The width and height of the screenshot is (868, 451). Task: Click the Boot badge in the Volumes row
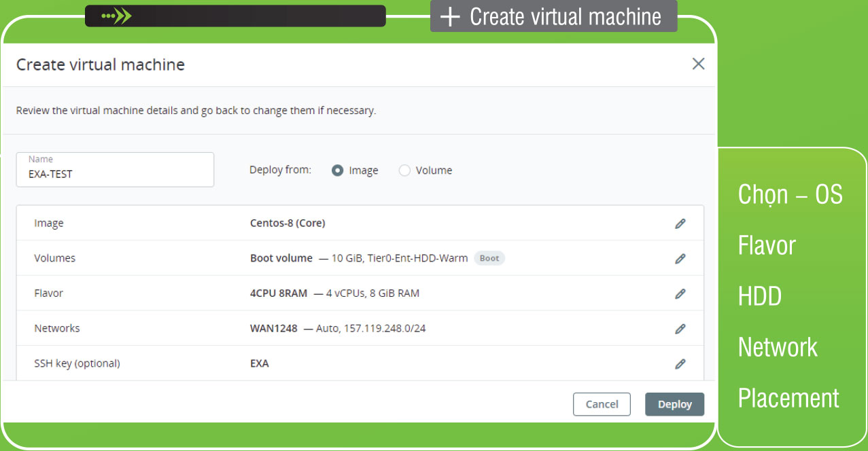tap(489, 258)
